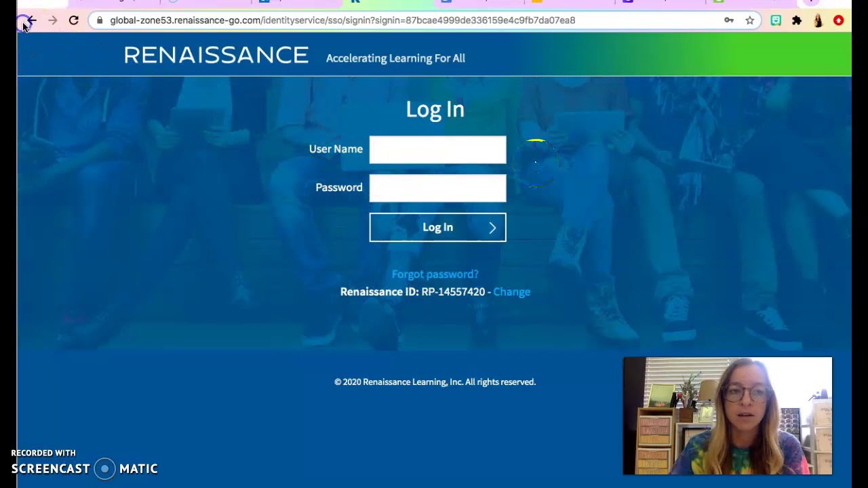Click the 2020 copyright notice text

pos(435,382)
